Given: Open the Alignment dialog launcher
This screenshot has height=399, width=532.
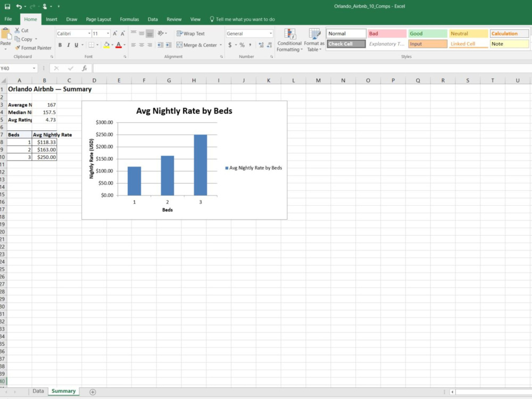Looking at the screenshot, I should coord(221,57).
